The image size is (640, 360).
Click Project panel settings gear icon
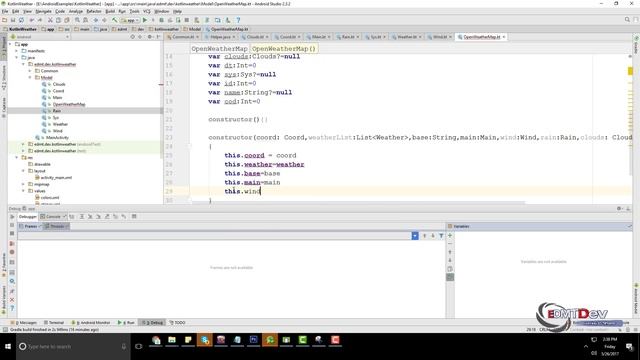pyautogui.click(x=150, y=37)
